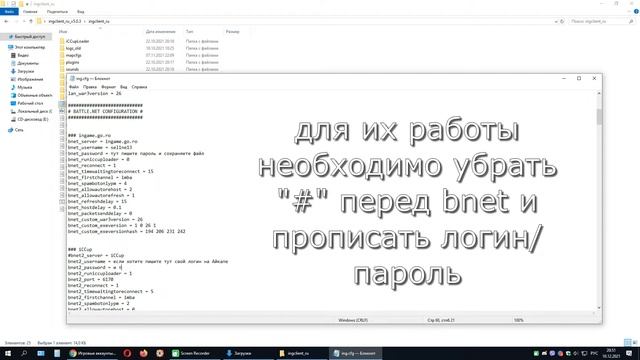
Task: Click the taskbar clock
Action: (x=611, y=353)
